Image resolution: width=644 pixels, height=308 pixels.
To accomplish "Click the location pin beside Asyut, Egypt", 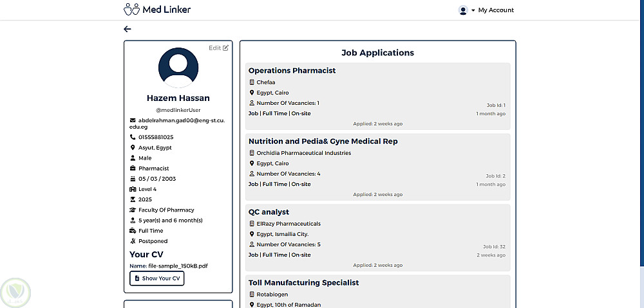I will (x=133, y=148).
